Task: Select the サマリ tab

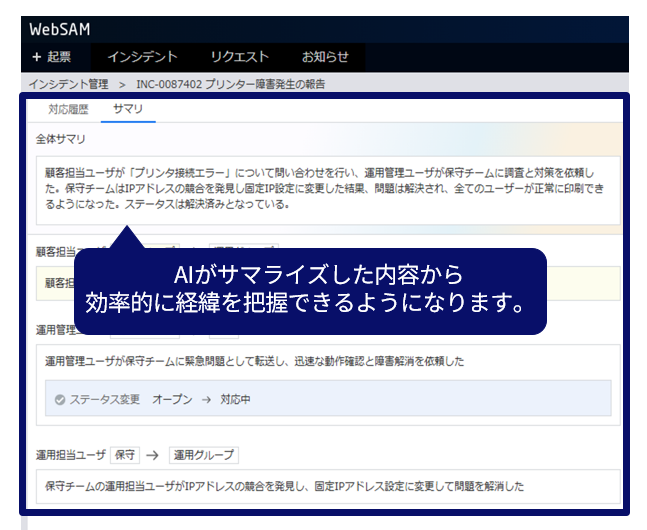Action: (128, 108)
